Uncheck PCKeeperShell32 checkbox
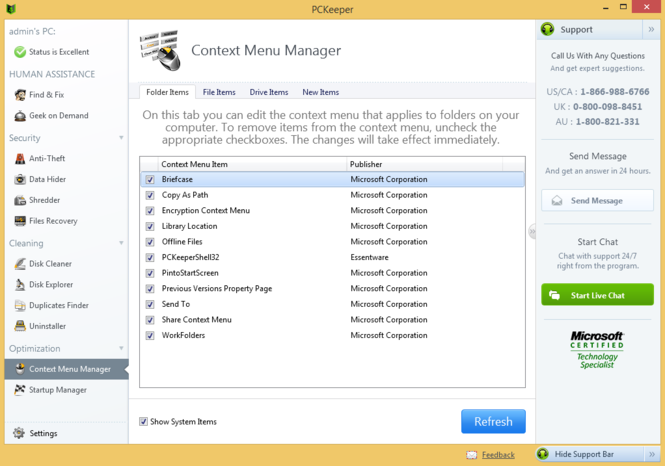This screenshot has height=466, width=665. (x=150, y=257)
